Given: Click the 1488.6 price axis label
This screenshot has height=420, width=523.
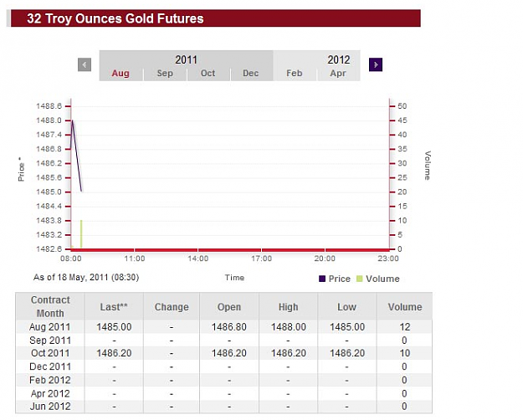Looking at the screenshot, I should [x=49, y=106].
